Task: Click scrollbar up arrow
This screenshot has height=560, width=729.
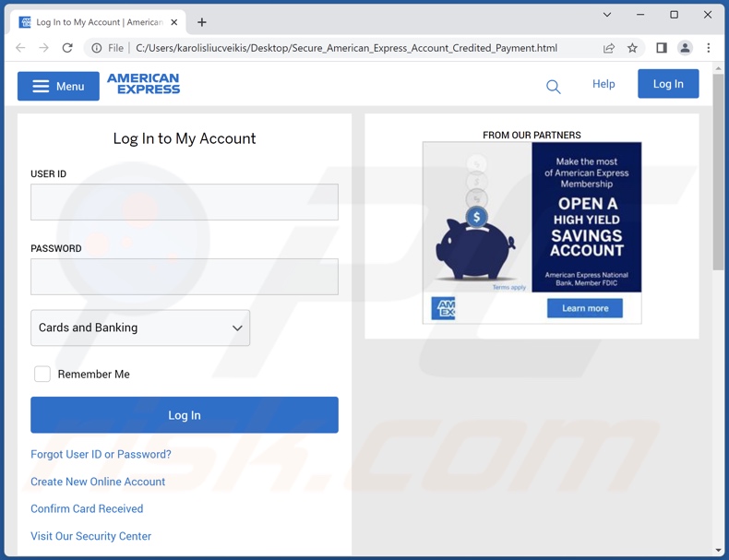Action: coord(718,68)
